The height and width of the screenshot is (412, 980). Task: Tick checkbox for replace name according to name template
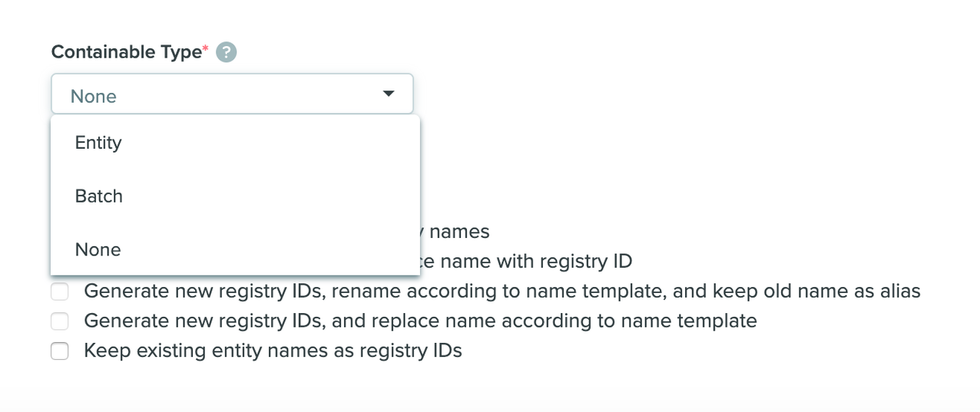(60, 321)
